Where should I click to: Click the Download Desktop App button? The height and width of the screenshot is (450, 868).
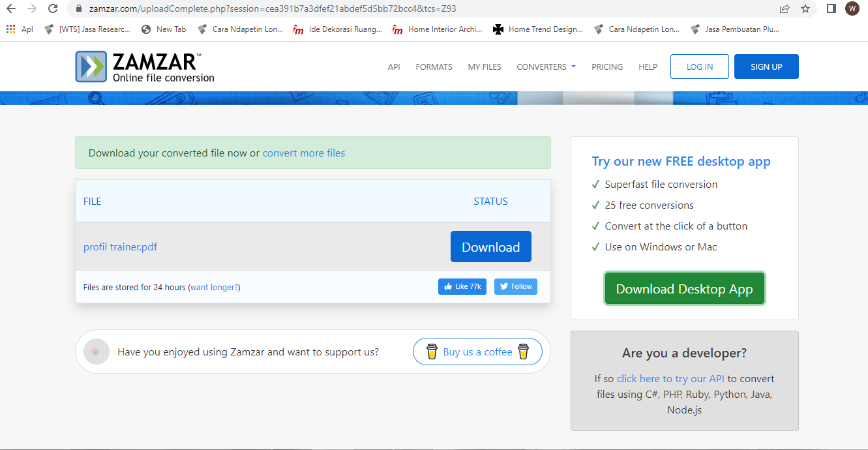(x=684, y=289)
